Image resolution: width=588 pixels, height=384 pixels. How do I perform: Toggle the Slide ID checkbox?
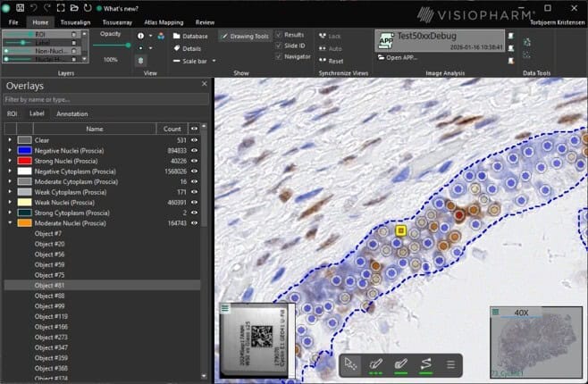(278, 46)
